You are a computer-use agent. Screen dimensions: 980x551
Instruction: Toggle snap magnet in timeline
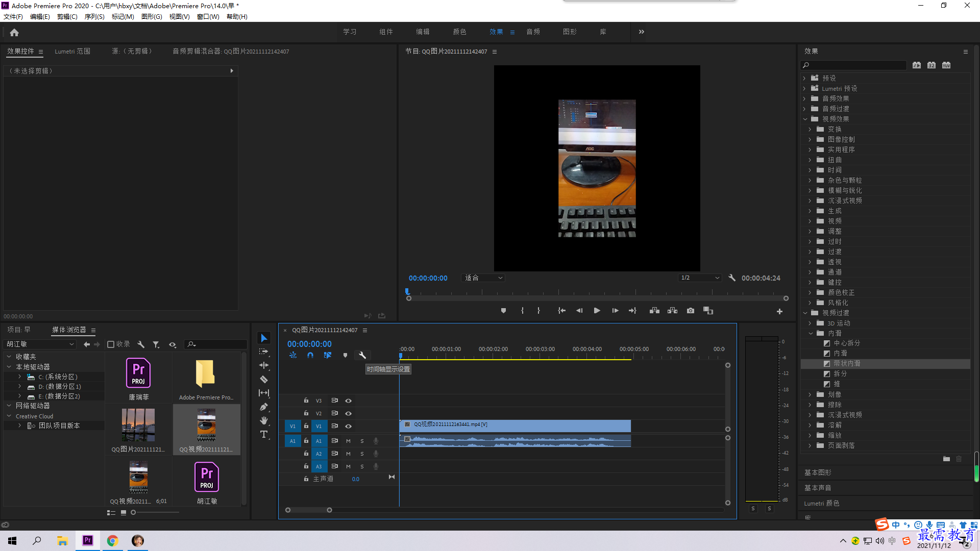(x=310, y=355)
